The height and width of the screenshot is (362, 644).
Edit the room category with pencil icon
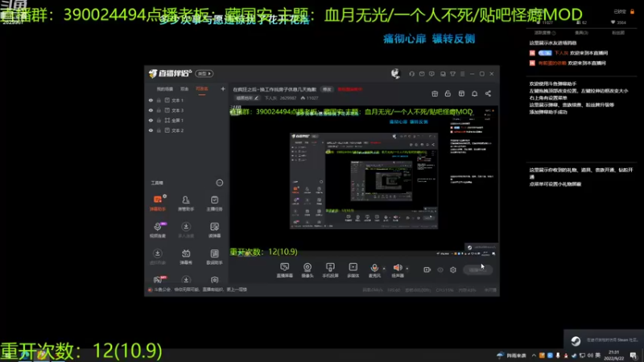click(256, 98)
